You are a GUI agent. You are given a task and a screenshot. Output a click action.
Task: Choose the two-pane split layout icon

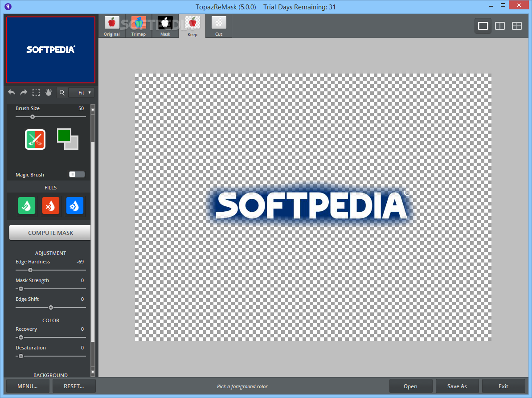point(500,26)
